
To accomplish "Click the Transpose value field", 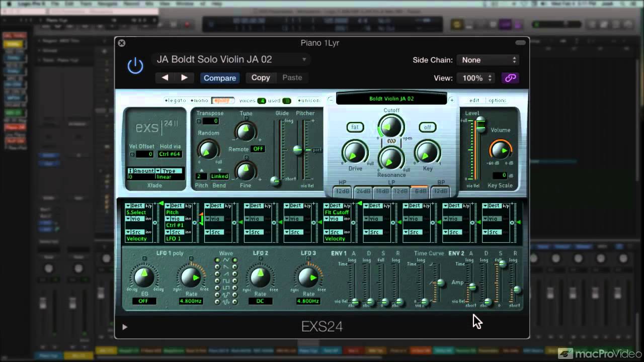I will click(210, 121).
